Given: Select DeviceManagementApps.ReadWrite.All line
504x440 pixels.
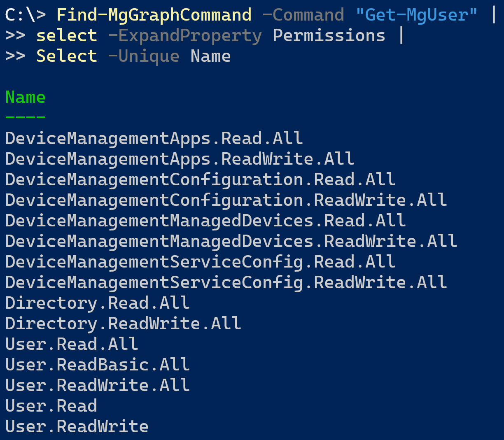Looking at the screenshot, I should click(180, 159).
